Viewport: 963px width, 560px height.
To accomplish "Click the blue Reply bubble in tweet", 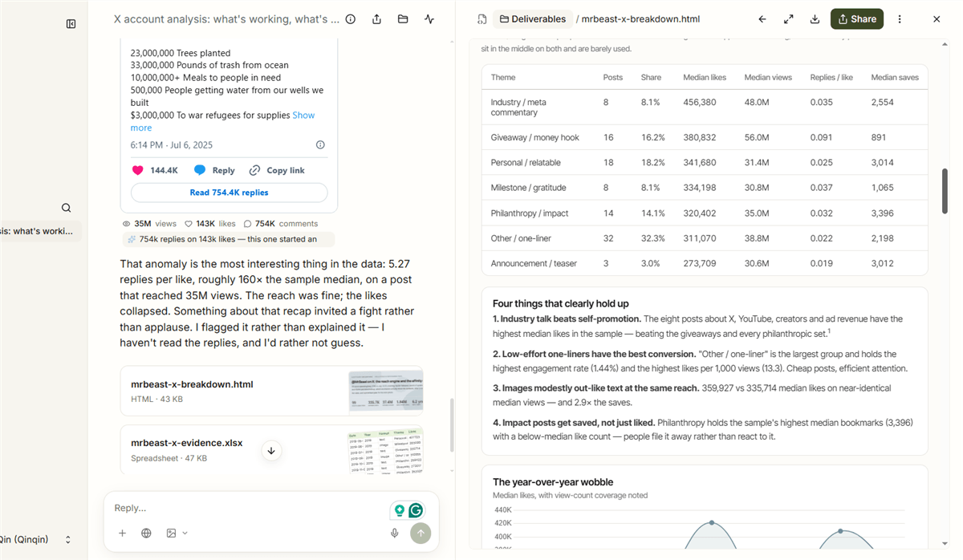I will [x=200, y=170].
